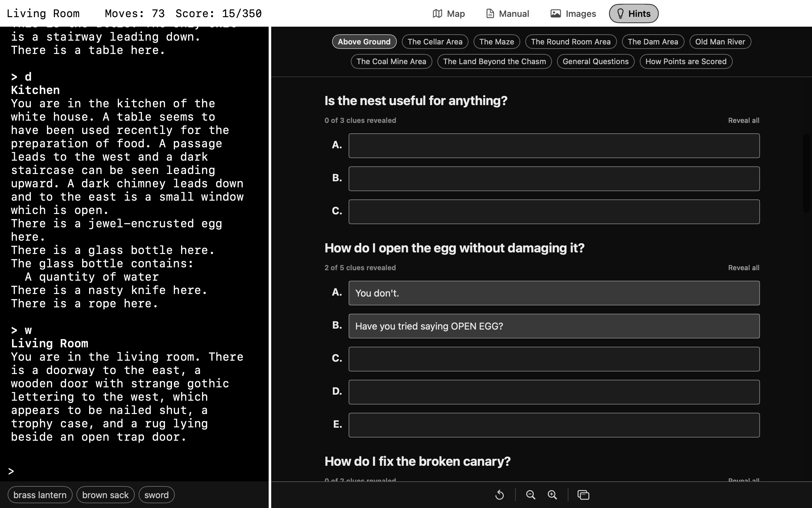This screenshot has width=812, height=508.
Task: Click the 'Have you tried saying OPEN EGG?' clue
Action: pyautogui.click(x=554, y=326)
